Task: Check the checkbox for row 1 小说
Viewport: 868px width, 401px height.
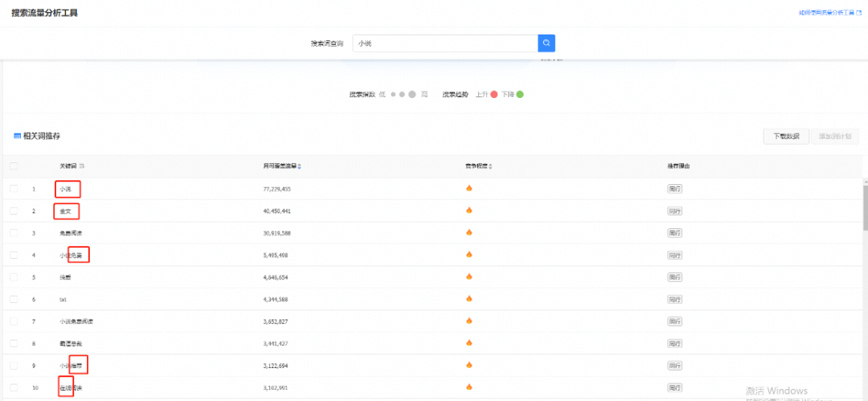Action: [x=14, y=189]
